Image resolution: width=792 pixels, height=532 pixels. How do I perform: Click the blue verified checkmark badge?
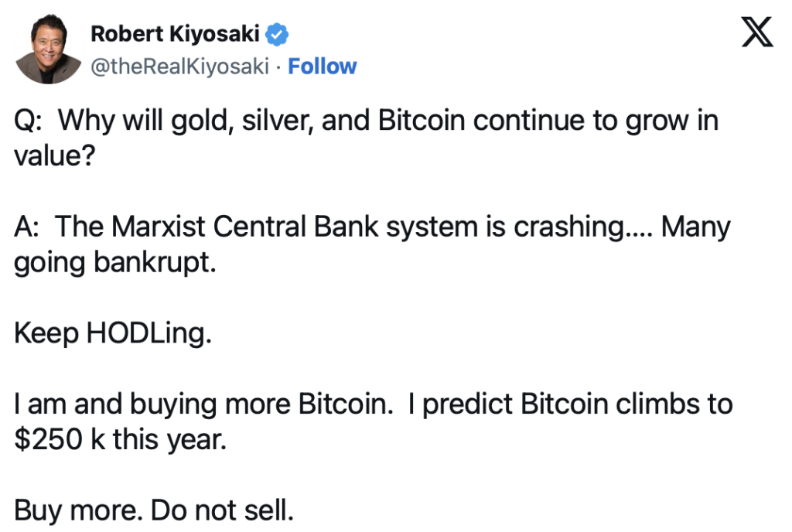click(277, 34)
